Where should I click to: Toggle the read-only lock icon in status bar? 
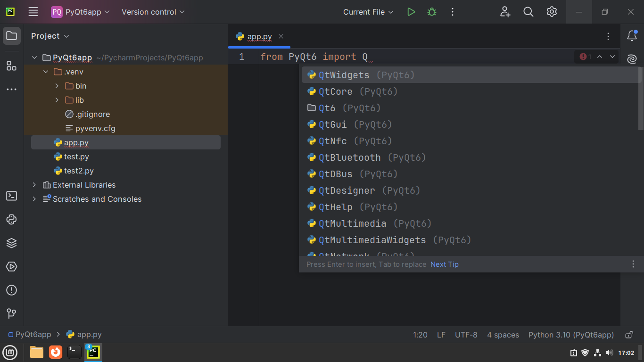[629, 335]
